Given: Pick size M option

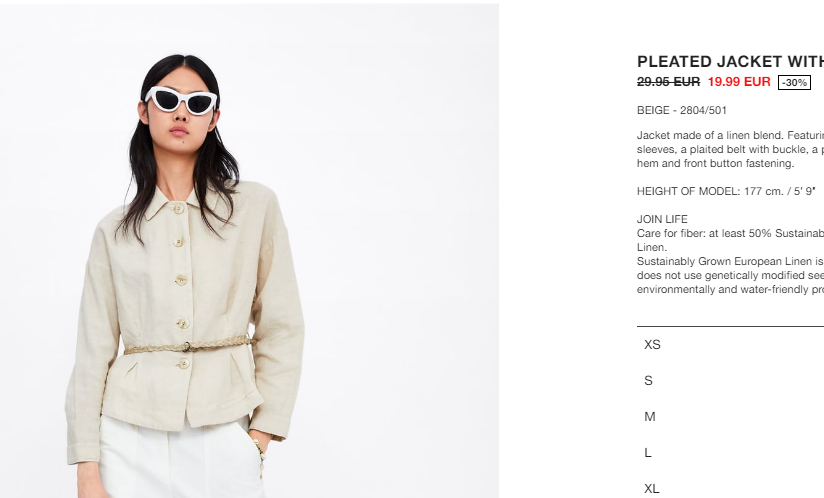Looking at the screenshot, I should click(730, 417).
